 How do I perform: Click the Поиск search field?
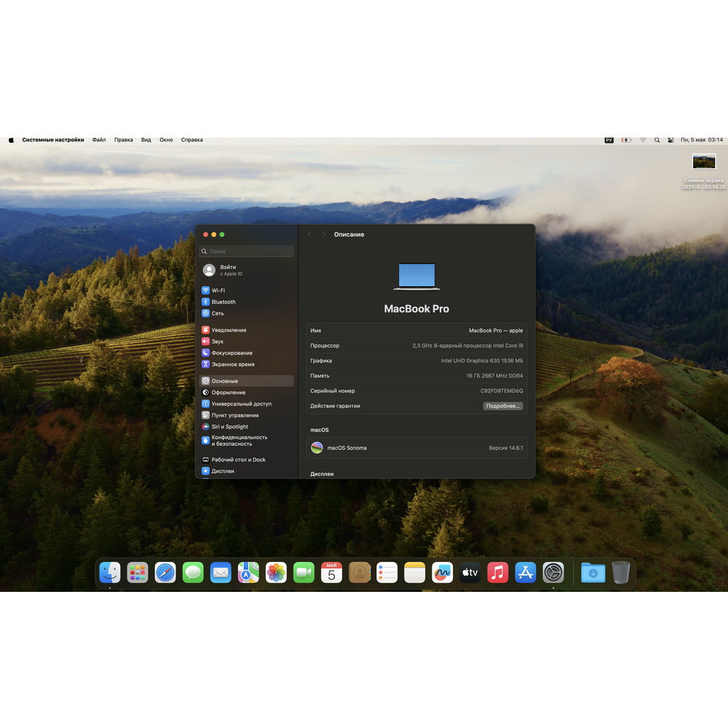click(x=247, y=251)
